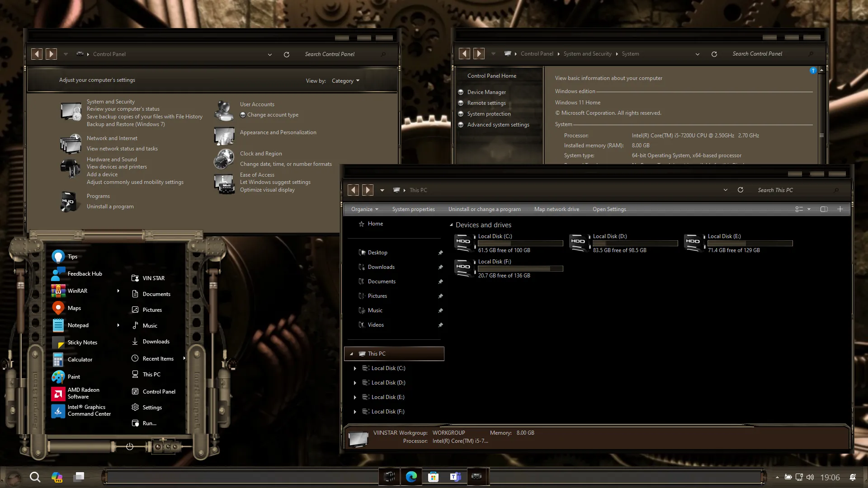Click System protection in left panel
This screenshot has height=488, width=868.
pos(489,113)
